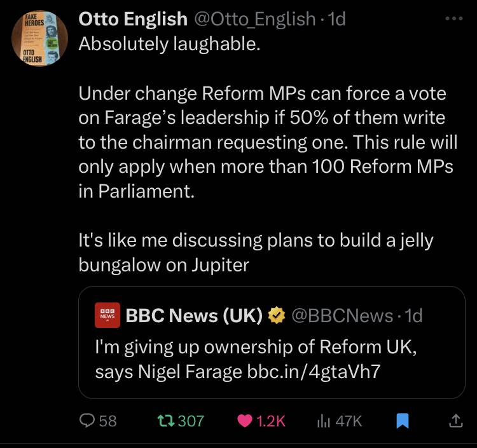Open the bbc.in/4gtaVh7 link
The height and width of the screenshot is (448, 477).
tap(314, 371)
